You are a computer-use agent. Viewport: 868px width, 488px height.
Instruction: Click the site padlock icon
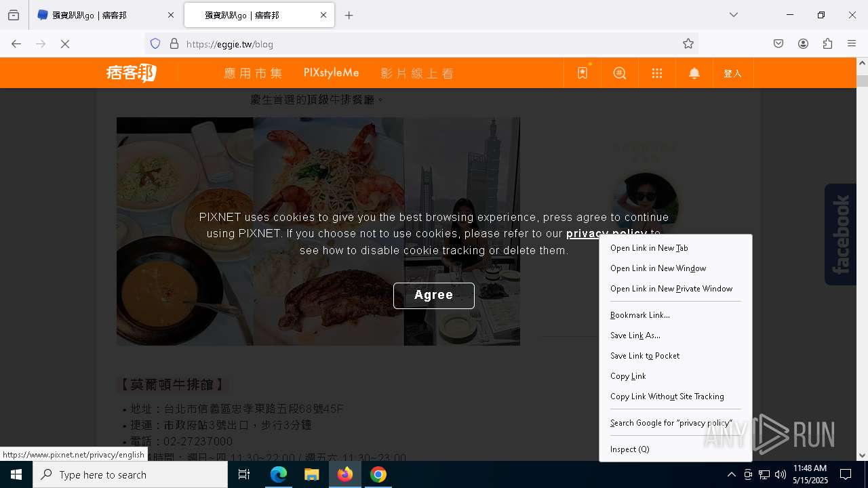pos(174,43)
